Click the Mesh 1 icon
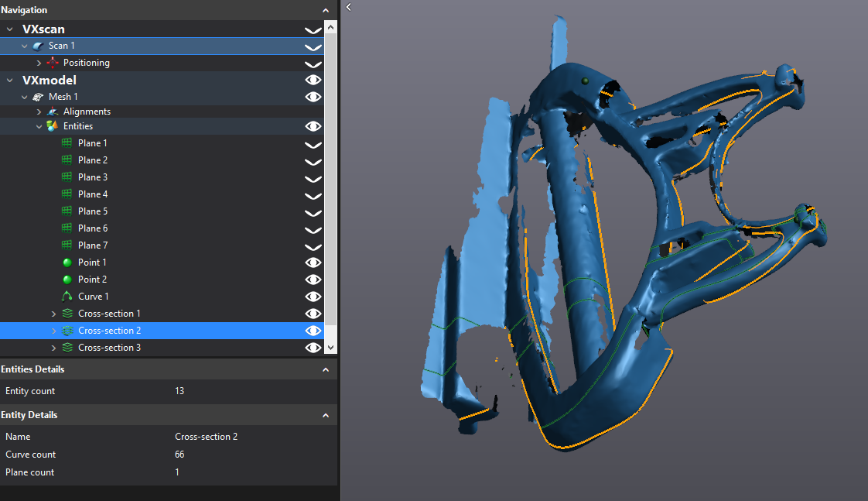868x501 pixels. coord(38,97)
